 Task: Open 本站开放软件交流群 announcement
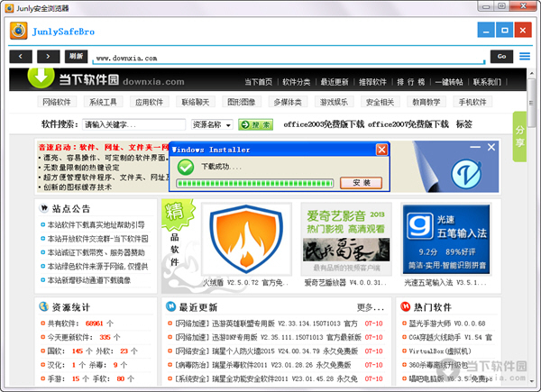click(97, 239)
